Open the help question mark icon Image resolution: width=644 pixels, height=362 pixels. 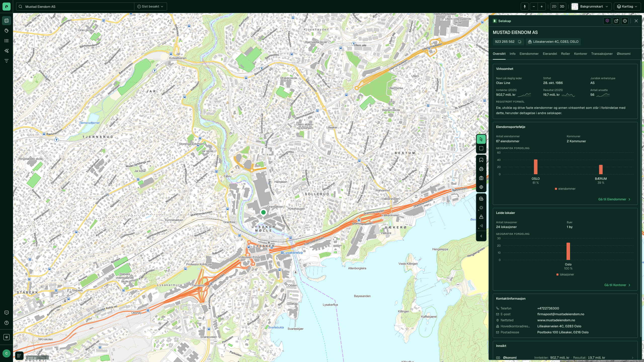7,323
